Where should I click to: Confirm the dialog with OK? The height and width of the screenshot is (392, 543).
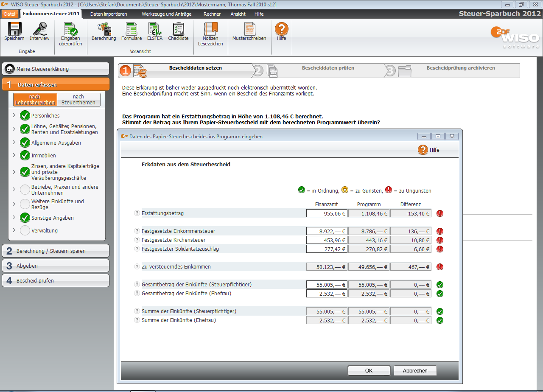coord(369,370)
